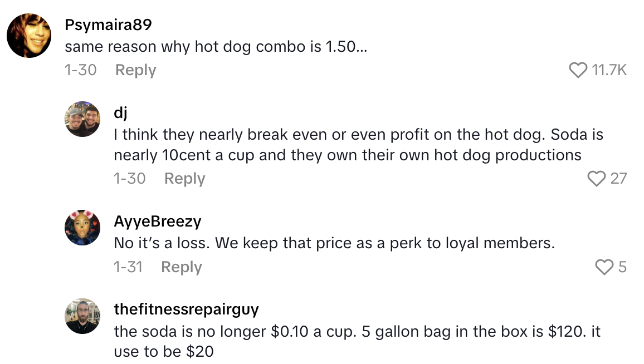Click the 1-31 date on AyyeBreezy's reply
The image size is (644, 364).
pos(128,267)
